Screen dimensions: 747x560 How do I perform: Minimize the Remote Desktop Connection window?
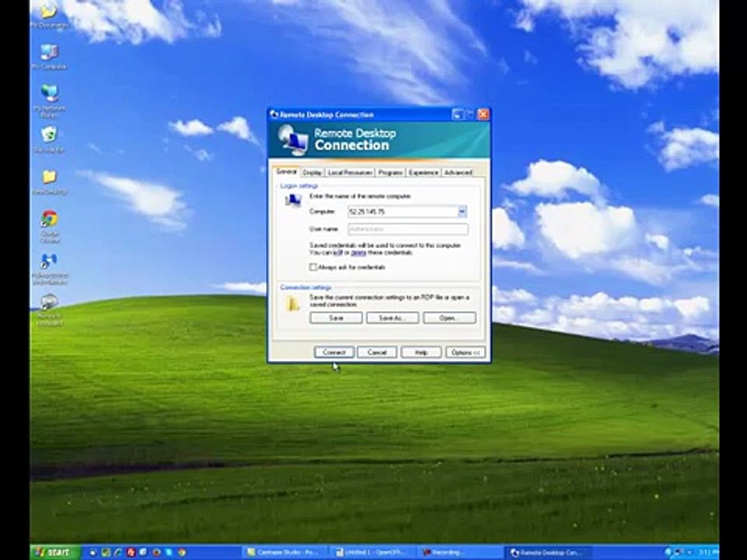457,114
